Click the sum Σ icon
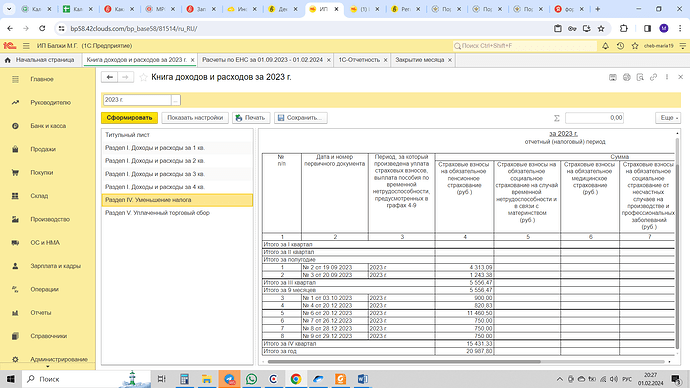 coord(557,118)
